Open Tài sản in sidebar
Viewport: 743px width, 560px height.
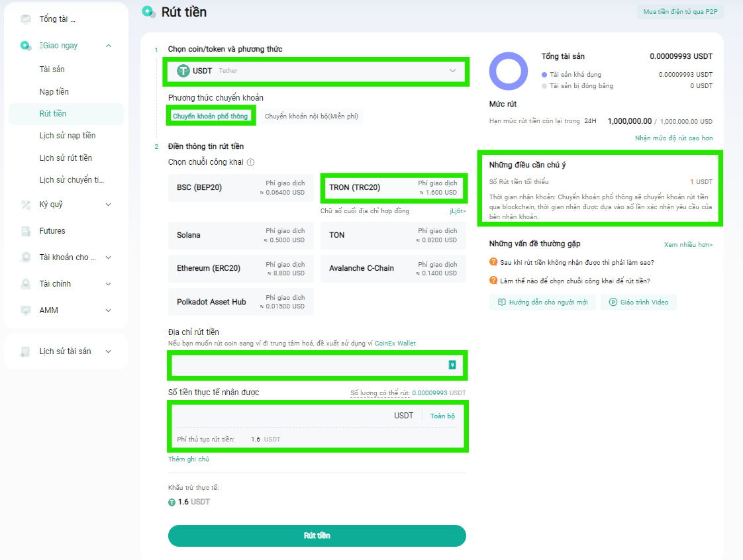52,70
